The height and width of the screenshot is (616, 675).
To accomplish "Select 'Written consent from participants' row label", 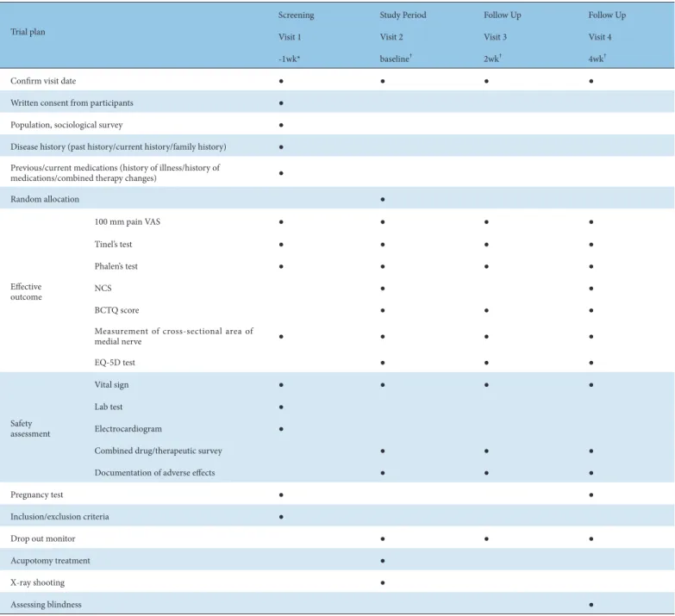I will (x=72, y=103).
